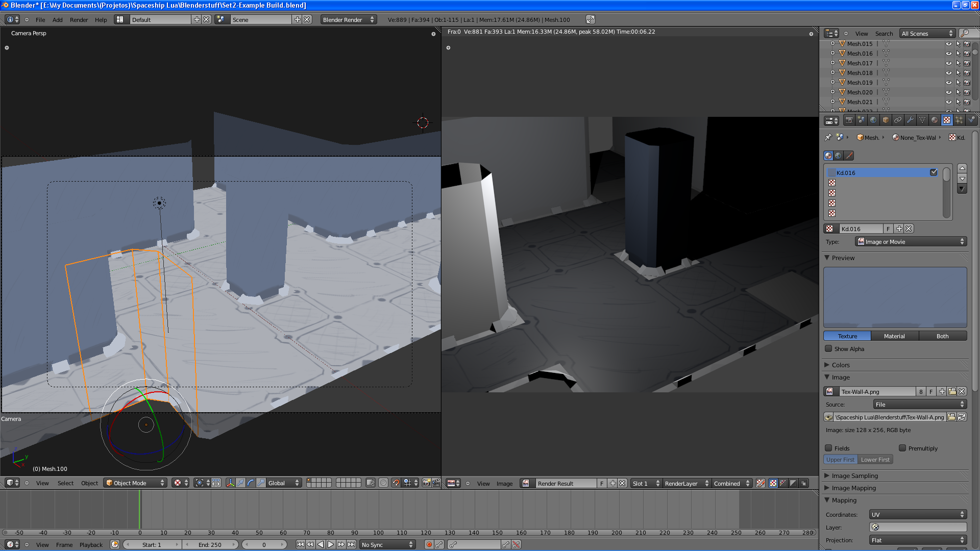The height and width of the screenshot is (551, 980).
Task: Select the brush texture context icon
Action: point(849,156)
